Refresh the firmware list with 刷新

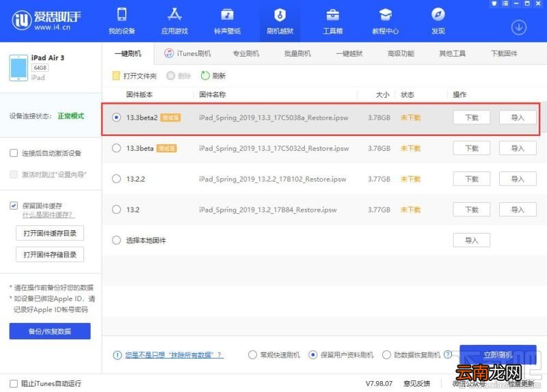pyautogui.click(x=213, y=76)
